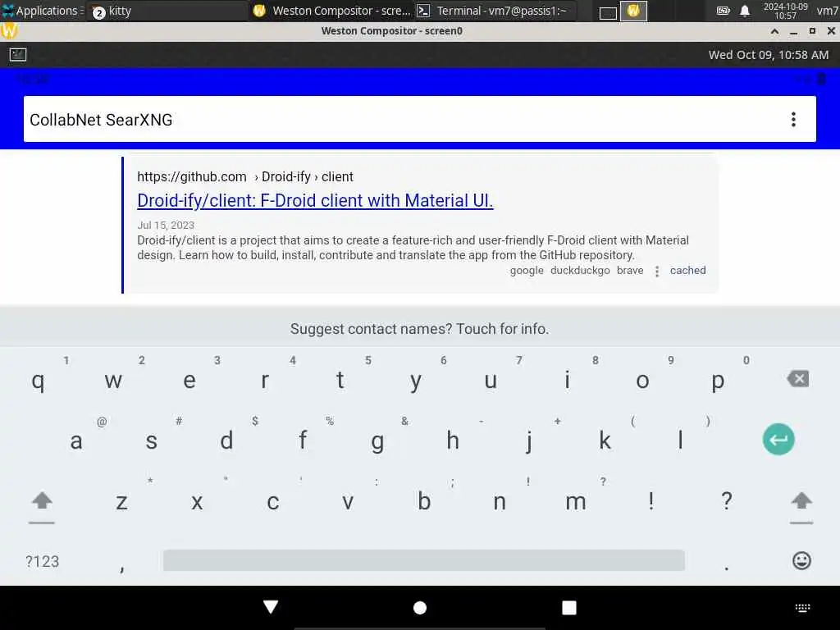Open the emoji keyboard with smiley key
Image resolution: width=840 pixels, height=630 pixels.
click(x=801, y=561)
